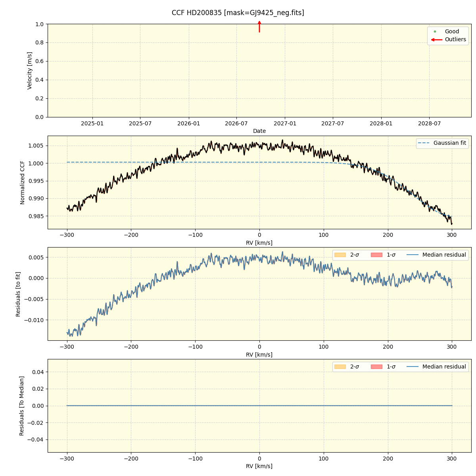Click the 'Normalized CCF' axis label
This screenshot has height=476, width=476.
coord(23,182)
